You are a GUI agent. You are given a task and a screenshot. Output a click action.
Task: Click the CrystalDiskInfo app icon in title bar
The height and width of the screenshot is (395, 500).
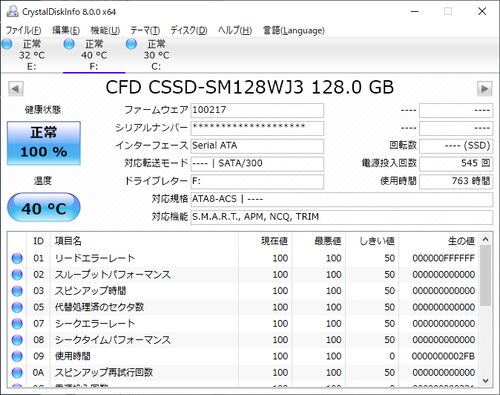click(12, 11)
